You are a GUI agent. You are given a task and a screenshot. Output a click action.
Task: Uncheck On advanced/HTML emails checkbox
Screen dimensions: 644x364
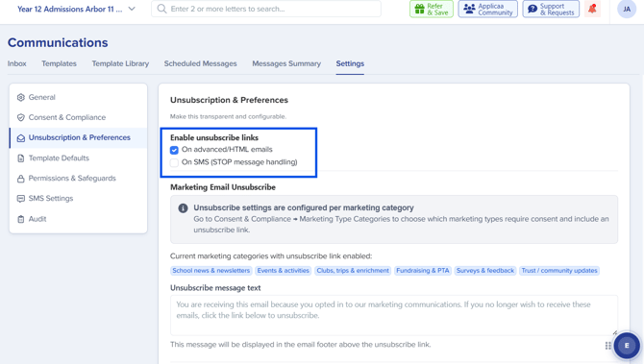[174, 150]
